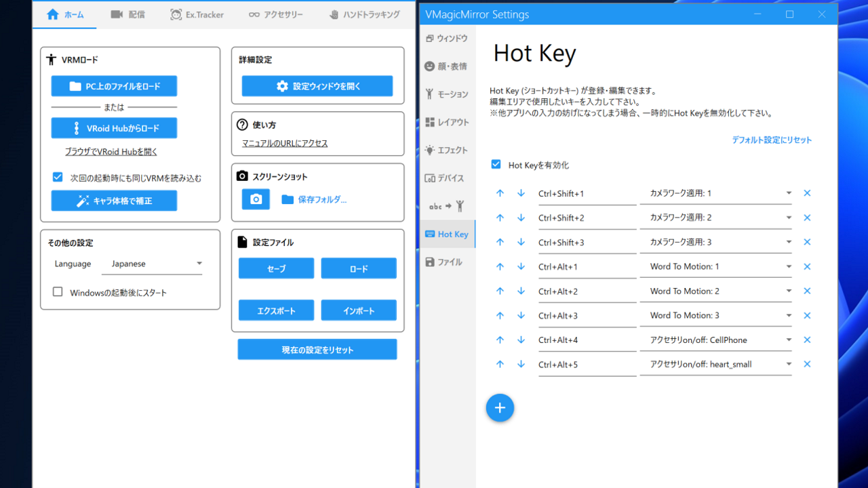The height and width of the screenshot is (488, 868).
Task: Enable Windowsの起動後にスタート checkbox
Action: (x=58, y=292)
